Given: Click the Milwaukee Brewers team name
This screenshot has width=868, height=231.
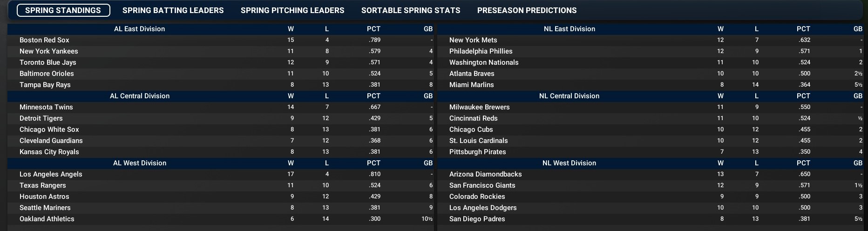Looking at the screenshot, I should (479, 107).
